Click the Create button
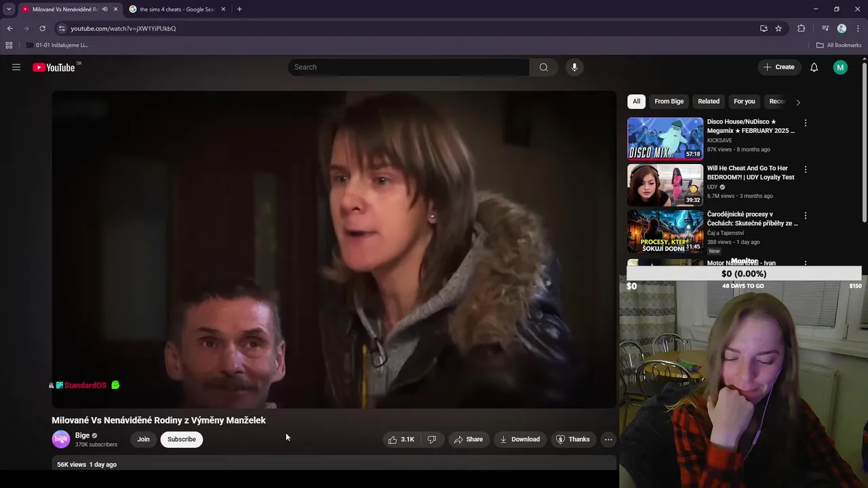868x488 pixels. click(x=778, y=67)
